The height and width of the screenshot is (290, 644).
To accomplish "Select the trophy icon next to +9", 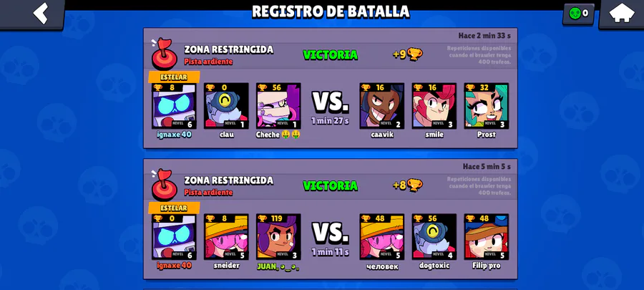I will point(415,54).
